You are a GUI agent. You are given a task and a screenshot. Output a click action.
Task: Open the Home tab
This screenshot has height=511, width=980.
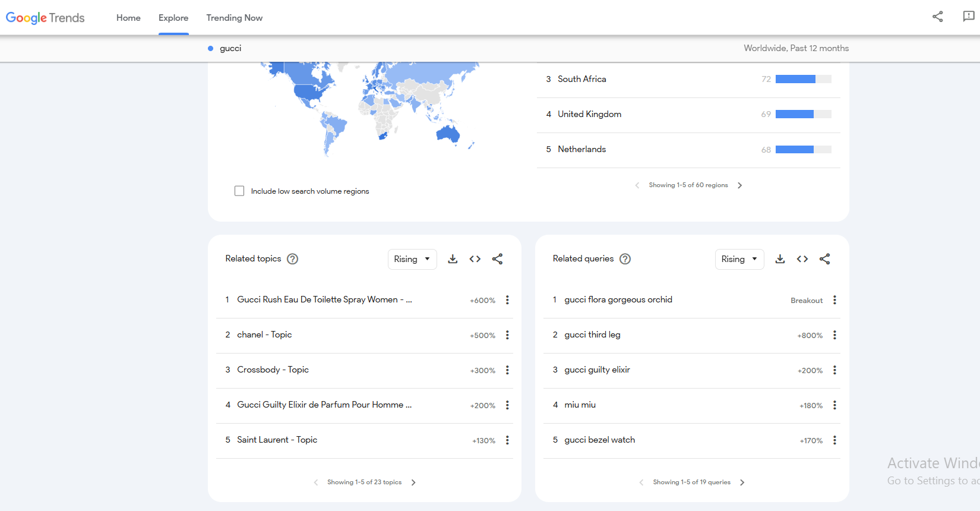pyautogui.click(x=128, y=18)
